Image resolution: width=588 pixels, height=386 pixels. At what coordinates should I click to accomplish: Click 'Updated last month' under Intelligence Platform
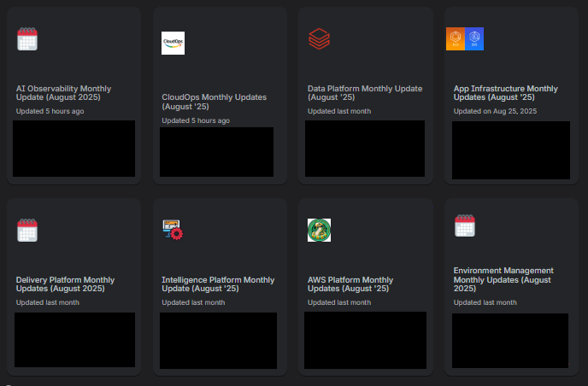point(193,302)
